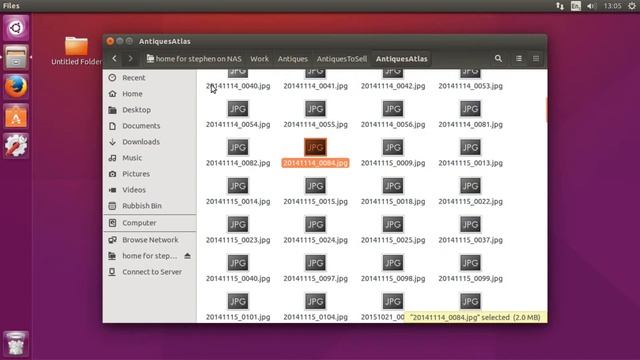Select the 20141115_0014.jpg file icon
This screenshot has height=360, width=640.
(238, 186)
